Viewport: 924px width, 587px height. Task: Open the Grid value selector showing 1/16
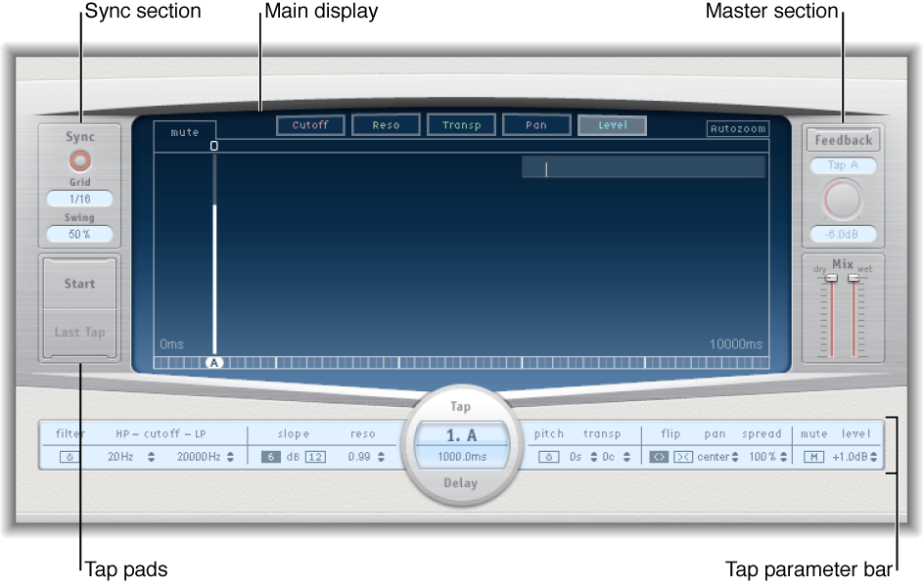78,199
